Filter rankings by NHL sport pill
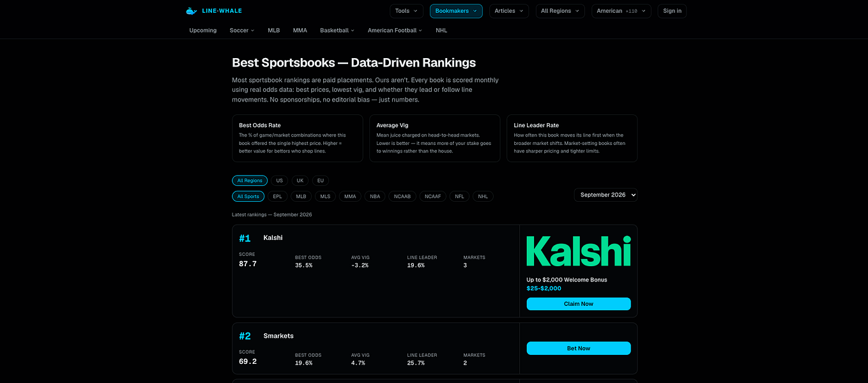The width and height of the screenshot is (868, 383). point(483,197)
